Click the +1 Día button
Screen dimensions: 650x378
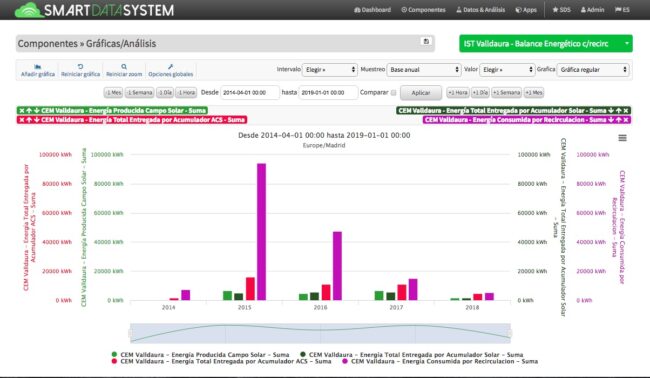click(480, 93)
